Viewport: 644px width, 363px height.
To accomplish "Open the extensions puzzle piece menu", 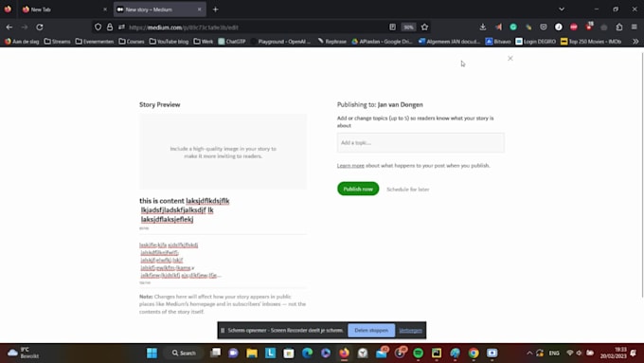I will [x=619, y=27].
